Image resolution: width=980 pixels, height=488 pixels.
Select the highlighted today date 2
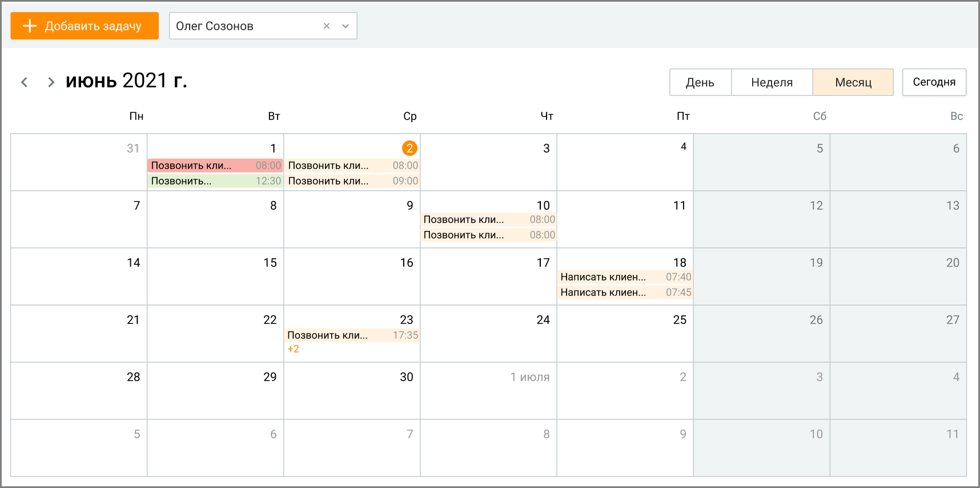pyautogui.click(x=409, y=148)
